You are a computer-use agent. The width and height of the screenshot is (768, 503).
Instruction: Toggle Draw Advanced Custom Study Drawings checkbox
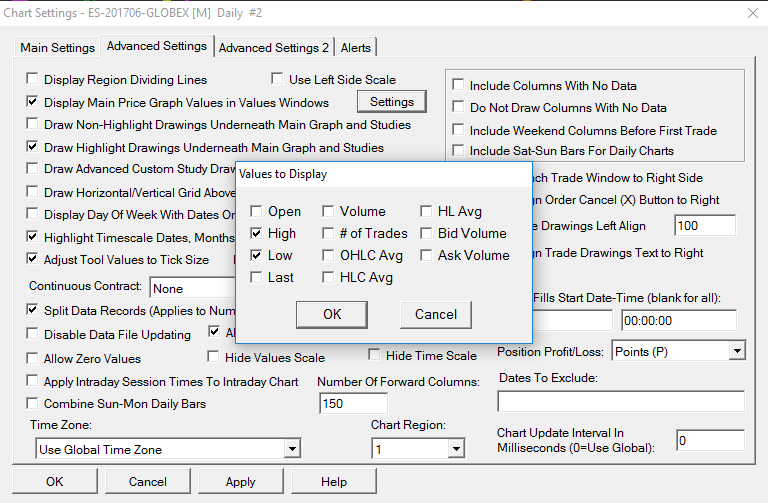[x=32, y=168]
